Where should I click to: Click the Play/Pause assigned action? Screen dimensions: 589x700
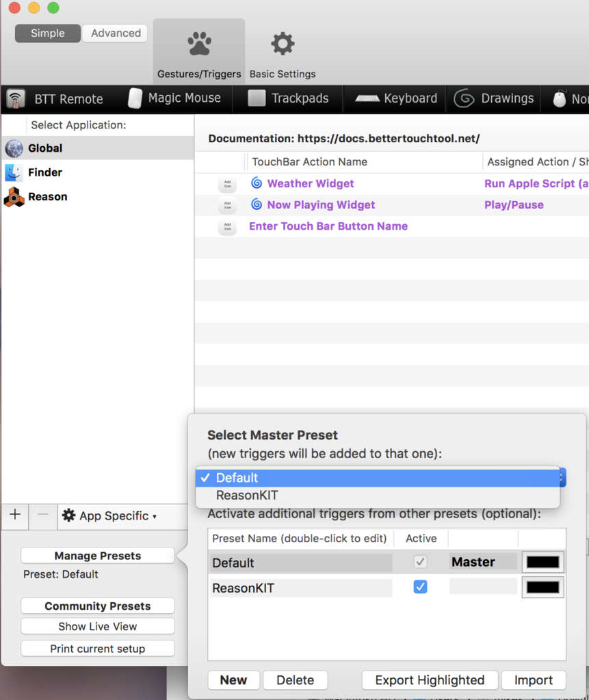[x=514, y=205]
